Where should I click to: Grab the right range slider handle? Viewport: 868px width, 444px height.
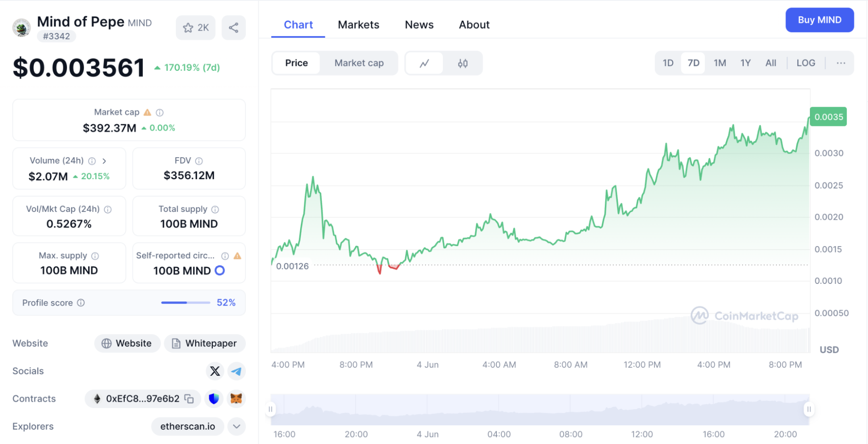[x=809, y=409]
